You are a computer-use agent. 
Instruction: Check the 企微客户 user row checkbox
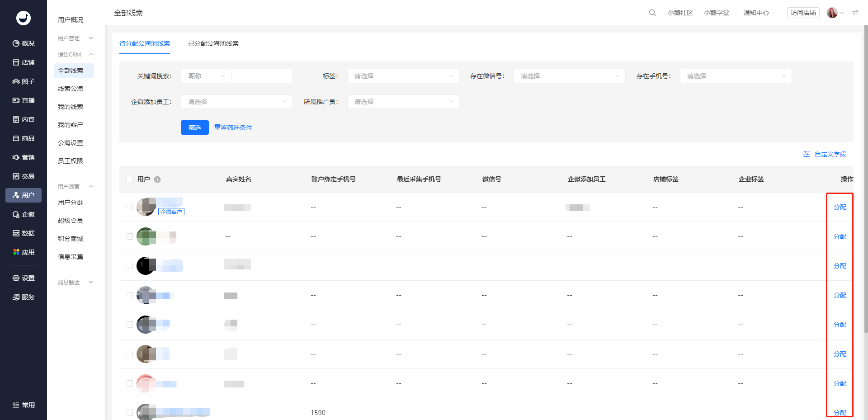(x=130, y=207)
